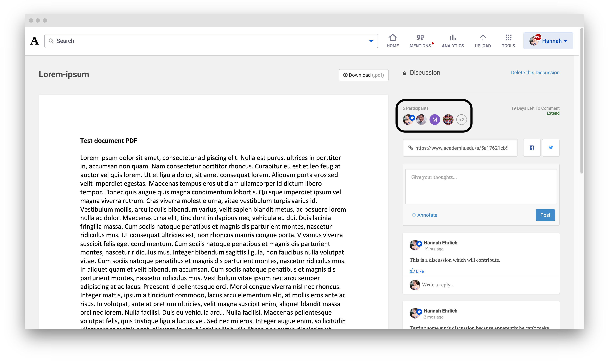Click the 'Lorem-ipsum' document title
609x364 pixels.
coord(64,74)
